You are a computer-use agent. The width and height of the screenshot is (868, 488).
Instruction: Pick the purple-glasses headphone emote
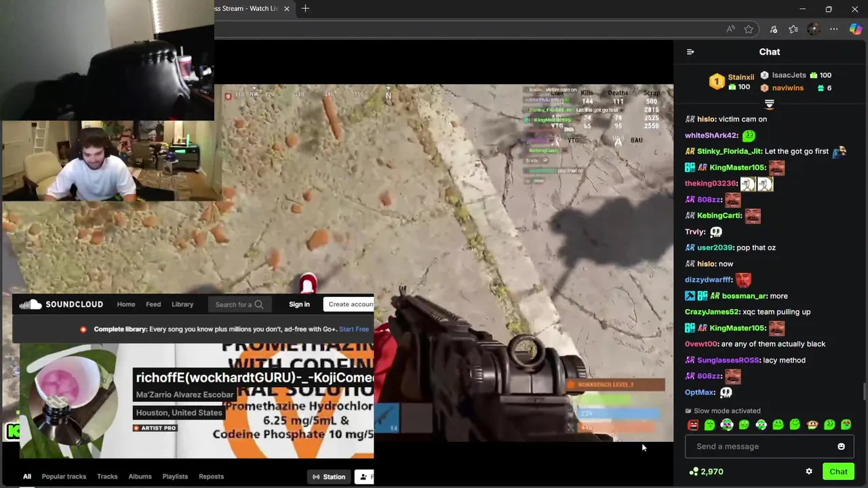click(727, 425)
